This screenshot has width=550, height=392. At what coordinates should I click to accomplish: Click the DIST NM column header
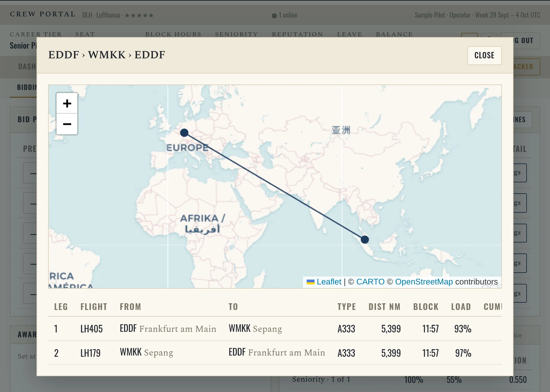pos(385,307)
